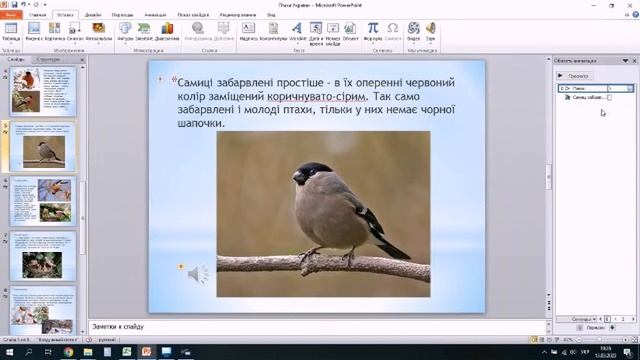
Task: Move animation later with down arrow
Action: point(612,328)
